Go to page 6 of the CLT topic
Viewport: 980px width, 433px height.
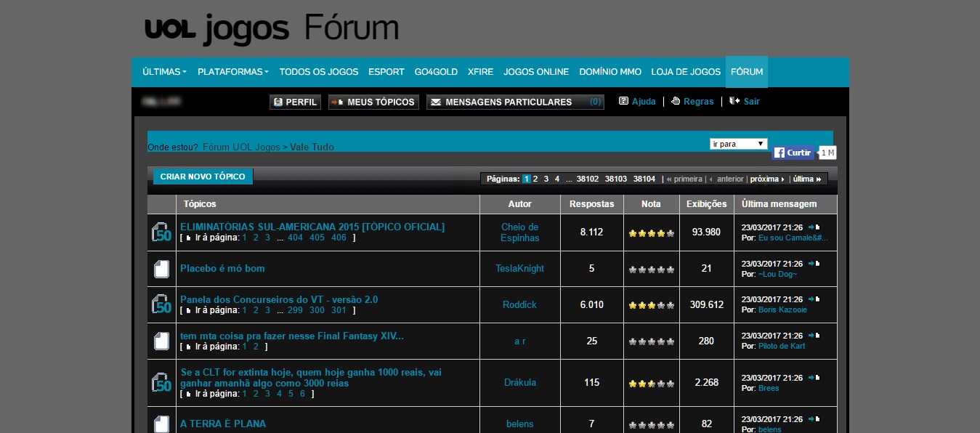(x=302, y=394)
